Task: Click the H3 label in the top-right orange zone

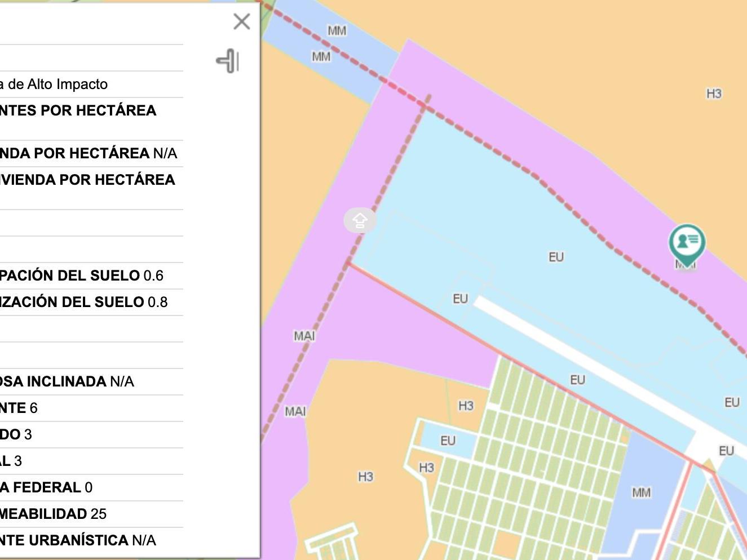Action: click(x=714, y=94)
